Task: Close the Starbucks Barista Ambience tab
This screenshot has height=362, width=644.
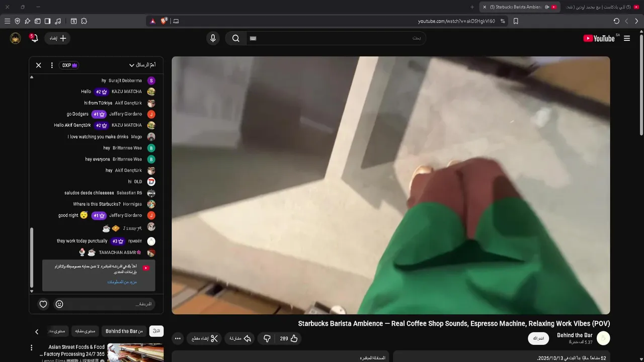Action: [485, 7]
